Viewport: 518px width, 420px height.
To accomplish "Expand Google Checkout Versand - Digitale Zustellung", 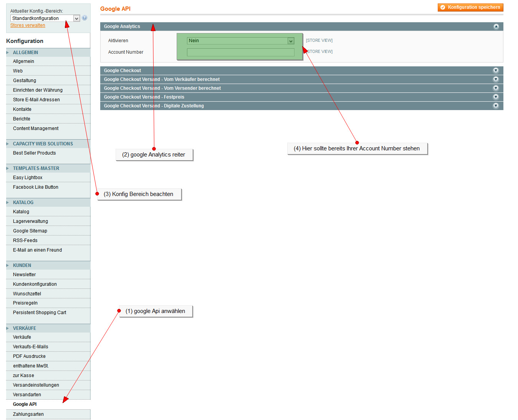I will coord(301,106).
